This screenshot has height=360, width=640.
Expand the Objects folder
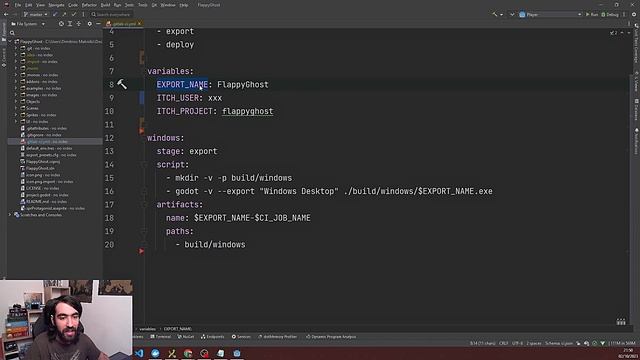[x=16, y=102]
